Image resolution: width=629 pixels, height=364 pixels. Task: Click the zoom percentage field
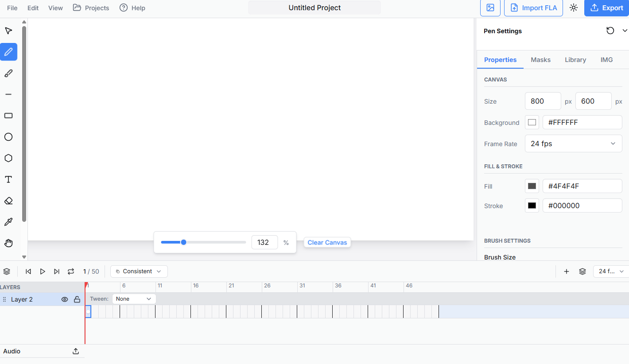264,243
